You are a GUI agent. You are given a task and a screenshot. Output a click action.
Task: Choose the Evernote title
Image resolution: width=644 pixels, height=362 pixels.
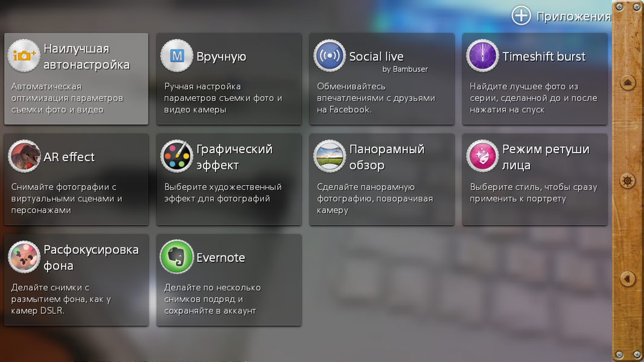[220, 258]
